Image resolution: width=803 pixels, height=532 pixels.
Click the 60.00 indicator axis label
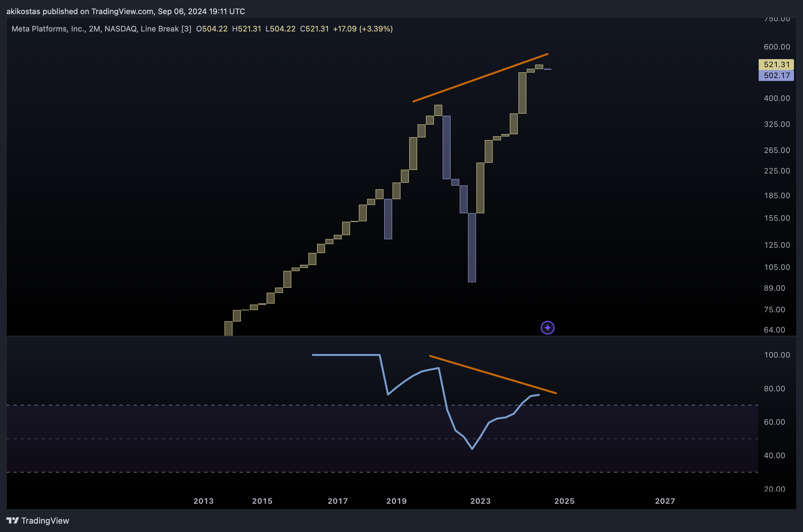coord(774,422)
